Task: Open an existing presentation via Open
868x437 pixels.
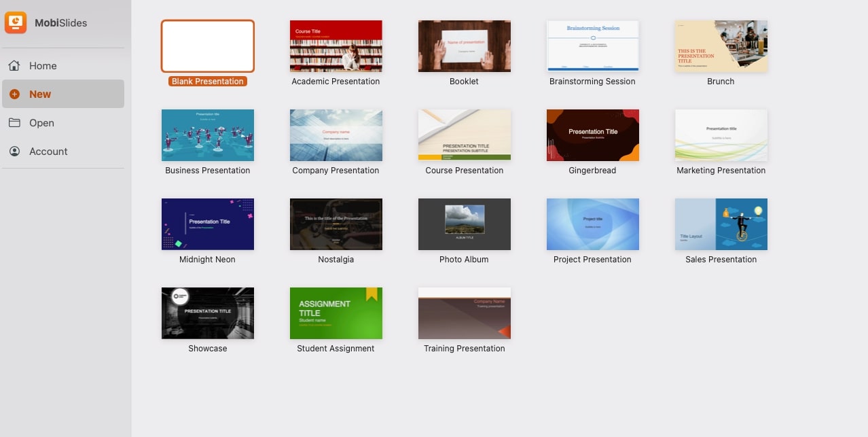Action: click(42, 122)
